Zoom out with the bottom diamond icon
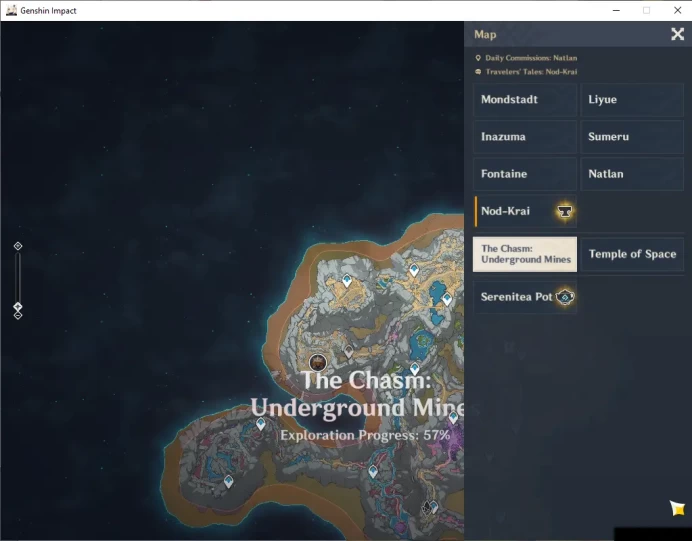The width and height of the screenshot is (692, 541). [18, 316]
